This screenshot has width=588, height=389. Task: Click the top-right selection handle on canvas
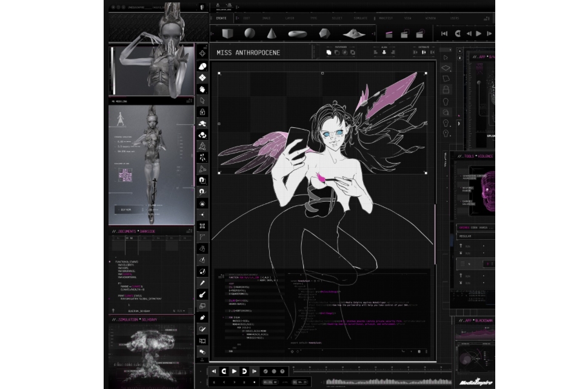pos(426,73)
